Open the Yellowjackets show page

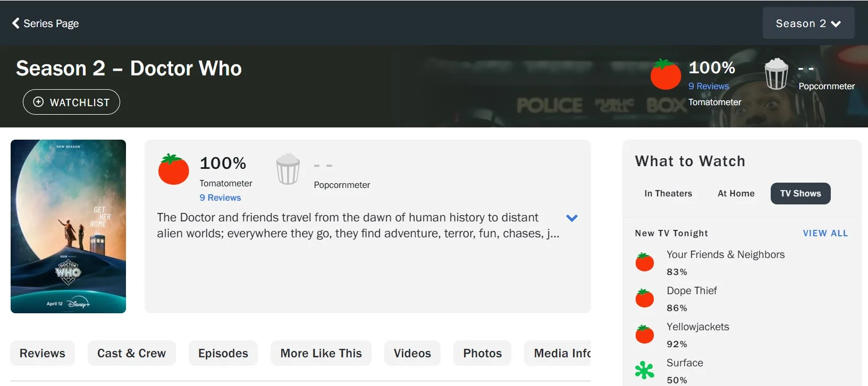coord(698,327)
